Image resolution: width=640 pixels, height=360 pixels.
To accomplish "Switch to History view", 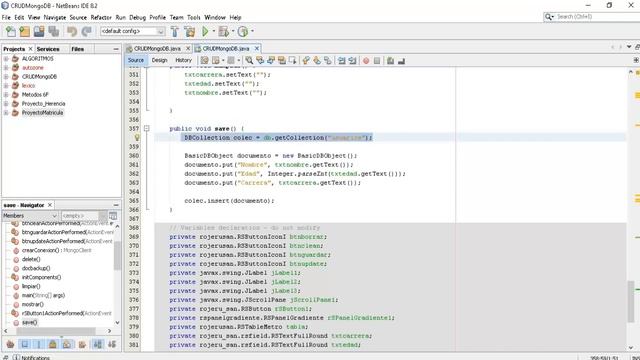I will pyautogui.click(x=183, y=60).
